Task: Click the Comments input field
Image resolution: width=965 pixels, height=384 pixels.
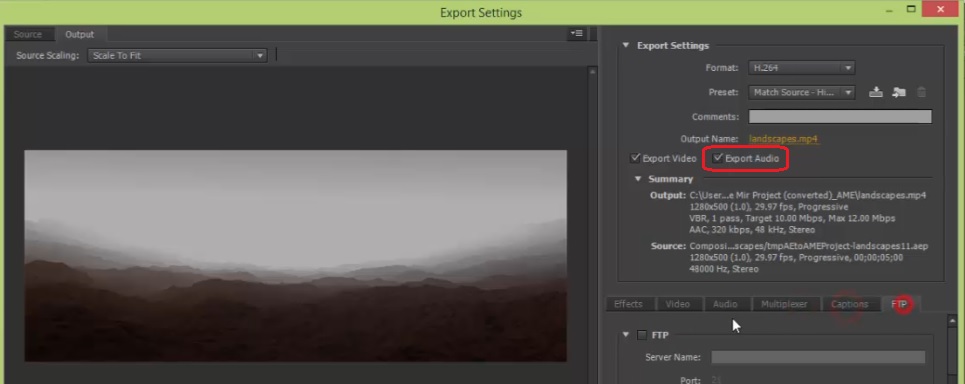Action: [x=840, y=117]
